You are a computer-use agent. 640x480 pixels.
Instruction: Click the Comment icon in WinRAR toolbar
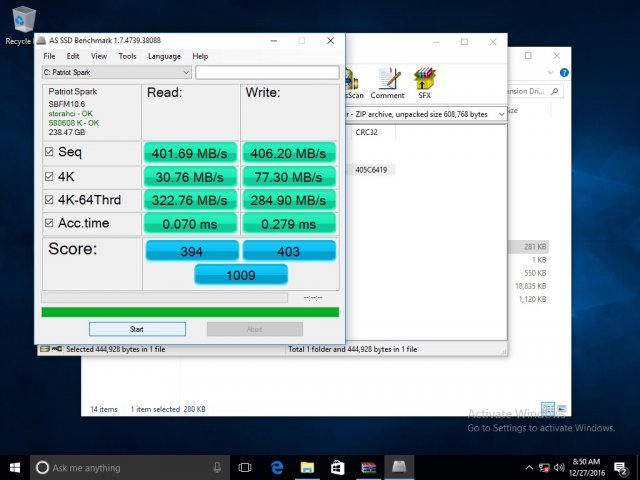(x=387, y=81)
